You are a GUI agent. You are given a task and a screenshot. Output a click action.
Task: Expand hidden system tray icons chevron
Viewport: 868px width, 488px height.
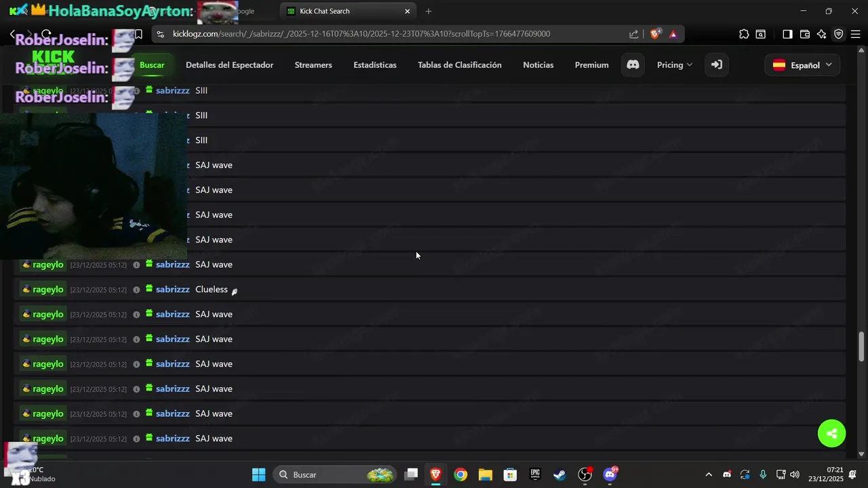[x=709, y=474]
